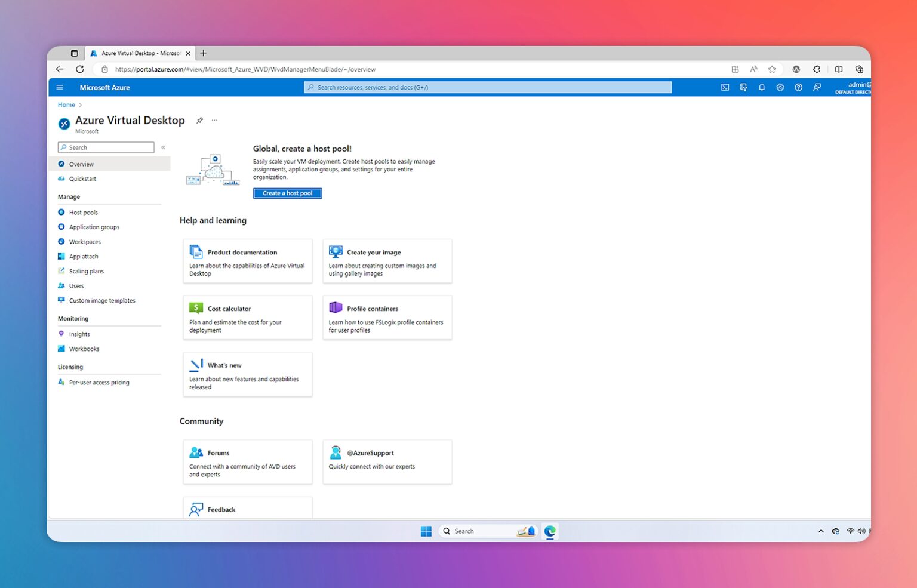Select Insights under Monitoring
Viewport: 917px width, 588px height.
[79, 334]
